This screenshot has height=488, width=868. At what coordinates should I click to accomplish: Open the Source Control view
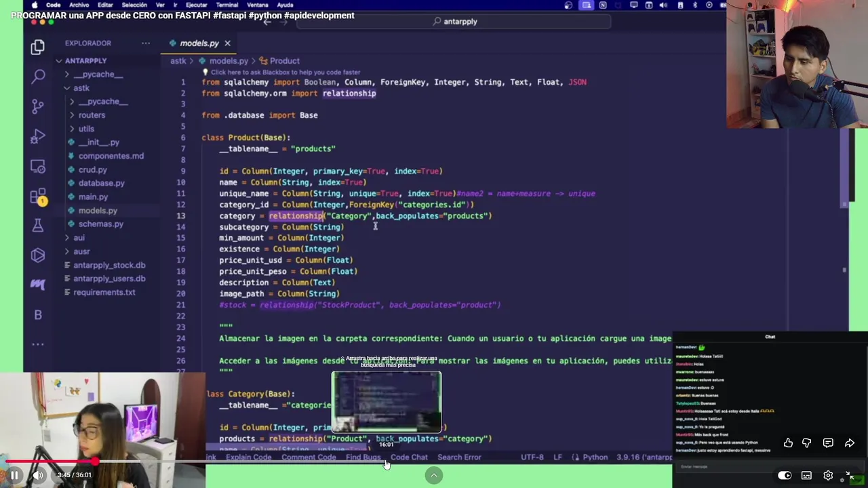click(38, 106)
